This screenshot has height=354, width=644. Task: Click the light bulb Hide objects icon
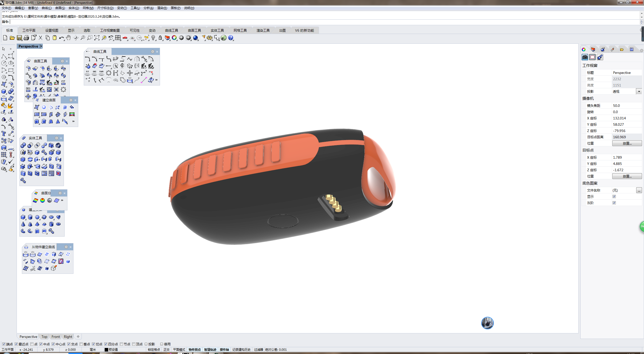click(x=153, y=38)
